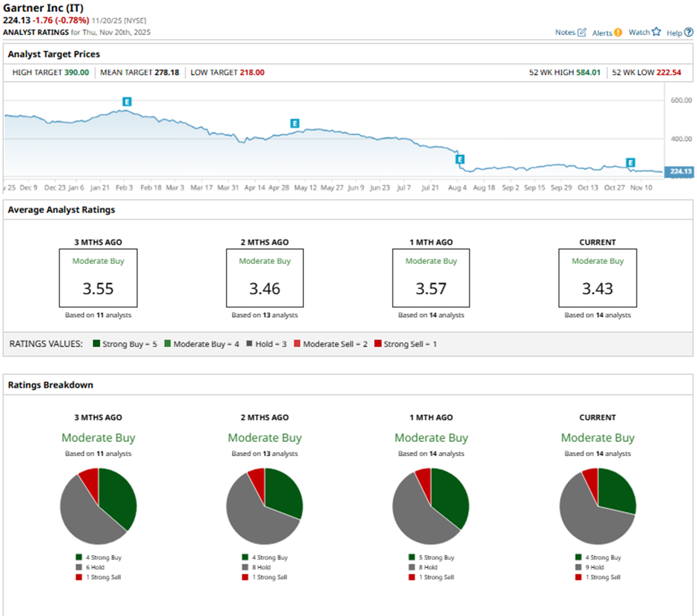Click the Strong Buy dark green legend swatch
This screenshot has width=697, height=616.
(x=96, y=343)
